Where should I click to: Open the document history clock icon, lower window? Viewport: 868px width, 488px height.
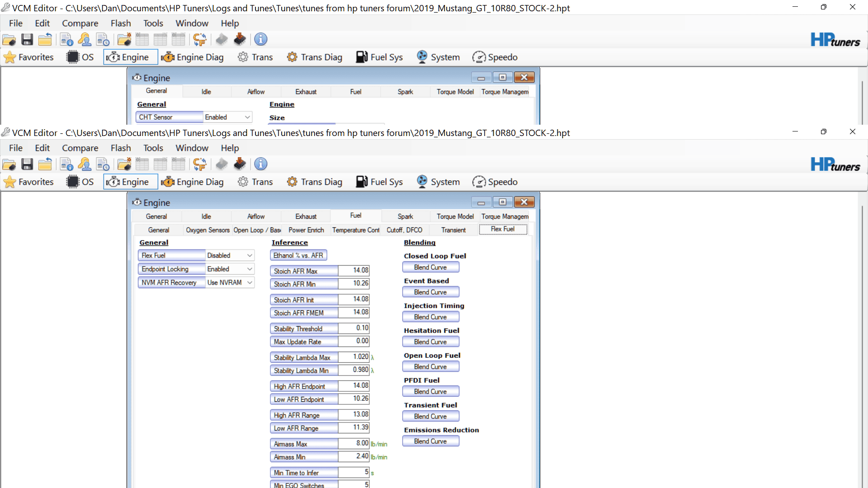[103, 164]
